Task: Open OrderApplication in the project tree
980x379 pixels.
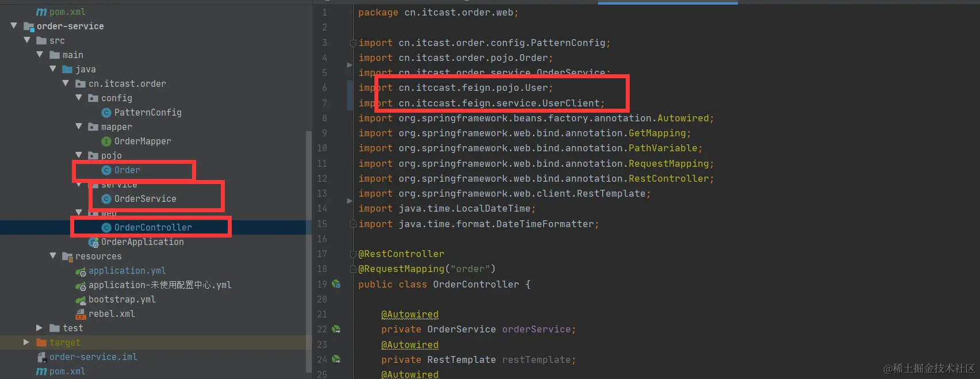Action: pyautogui.click(x=143, y=242)
